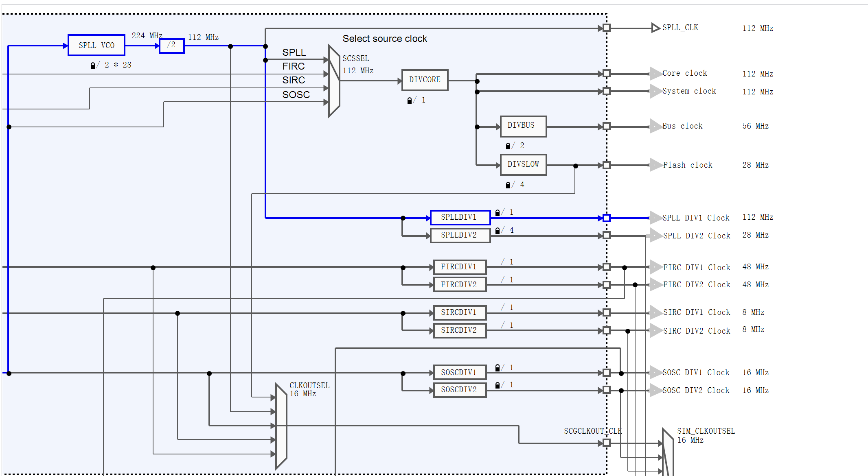Image resolution: width=868 pixels, height=476 pixels.
Task: Click the SCGCLKOUT_CLK output pin square
Action: [607, 443]
